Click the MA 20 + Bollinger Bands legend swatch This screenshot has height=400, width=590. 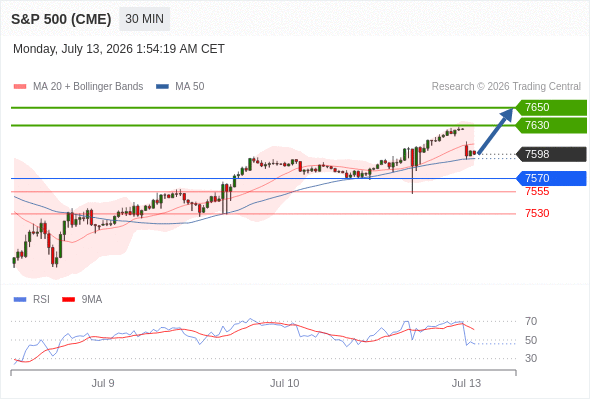click(20, 87)
